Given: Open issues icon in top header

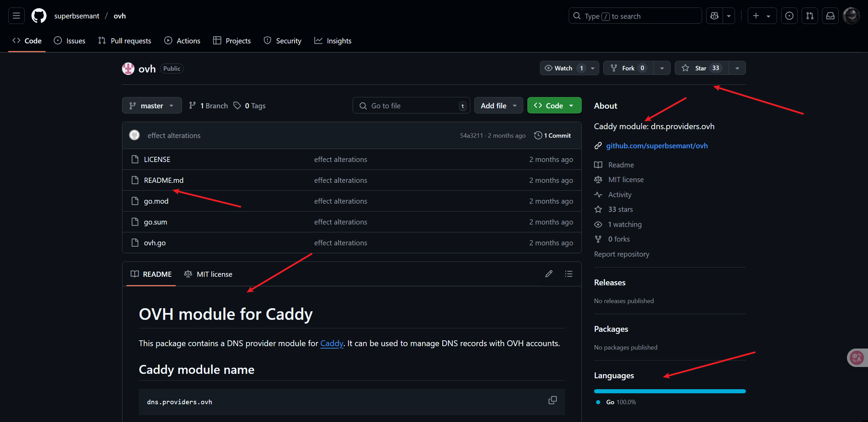Looking at the screenshot, I should tap(789, 16).
